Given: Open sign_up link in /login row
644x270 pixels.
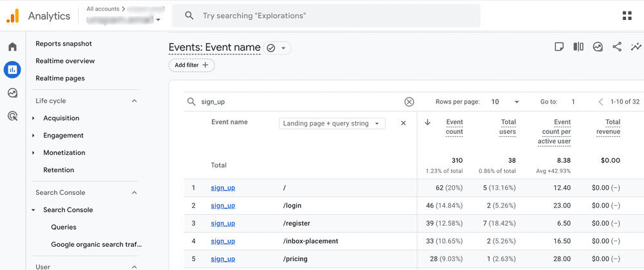Looking at the screenshot, I should click(223, 206).
